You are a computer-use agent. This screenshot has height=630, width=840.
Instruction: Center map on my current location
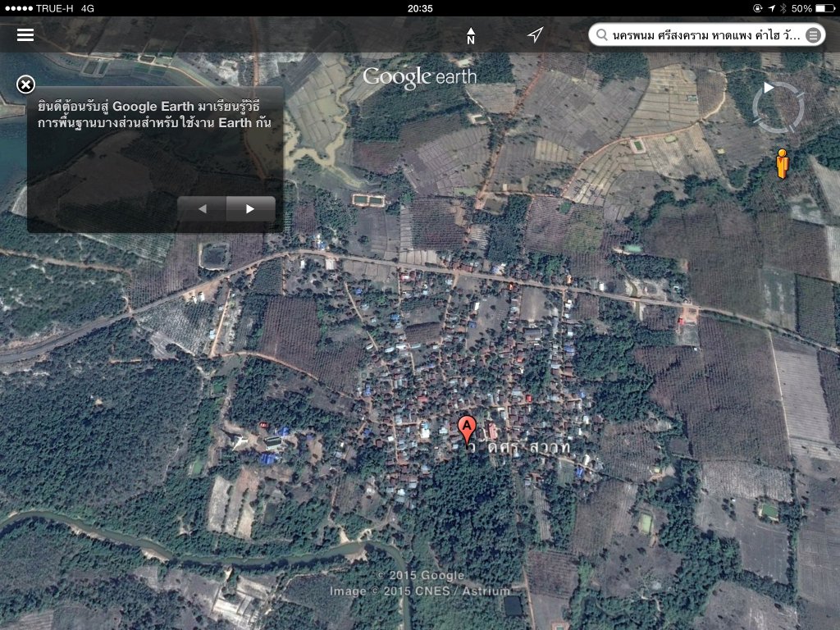coord(535,34)
